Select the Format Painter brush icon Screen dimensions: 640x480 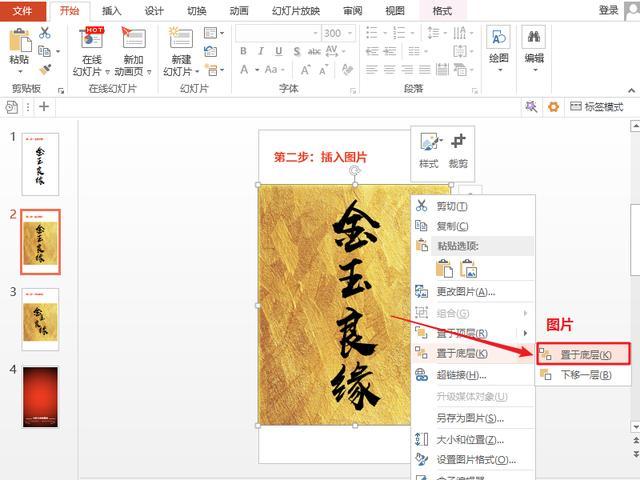coord(45,69)
